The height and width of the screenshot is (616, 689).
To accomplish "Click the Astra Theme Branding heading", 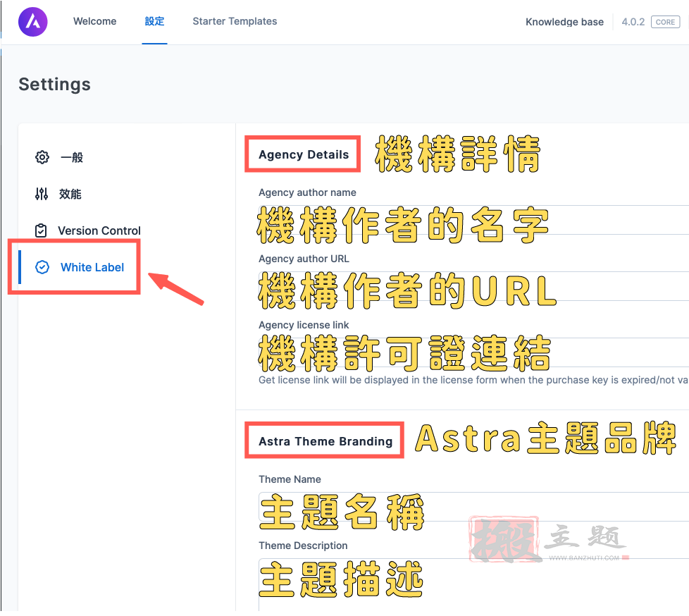I will (x=325, y=441).
